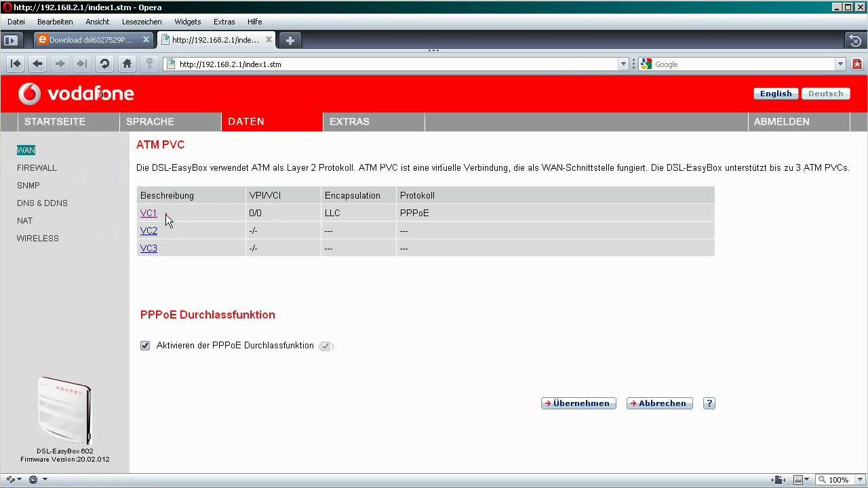Open the search engine dropdown arrow
868x488 pixels.
pyautogui.click(x=840, y=64)
